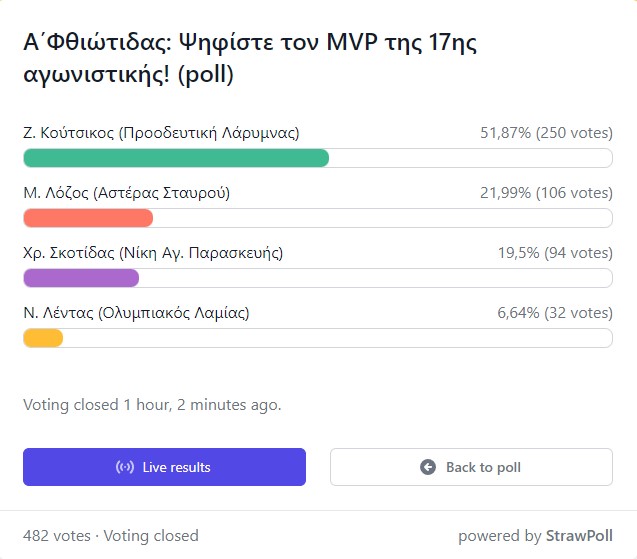Select the option Χρ. Σκοτίδας (Νίκη Αγ. Παρασκευής)
The height and width of the screenshot is (559, 637).
tap(153, 253)
